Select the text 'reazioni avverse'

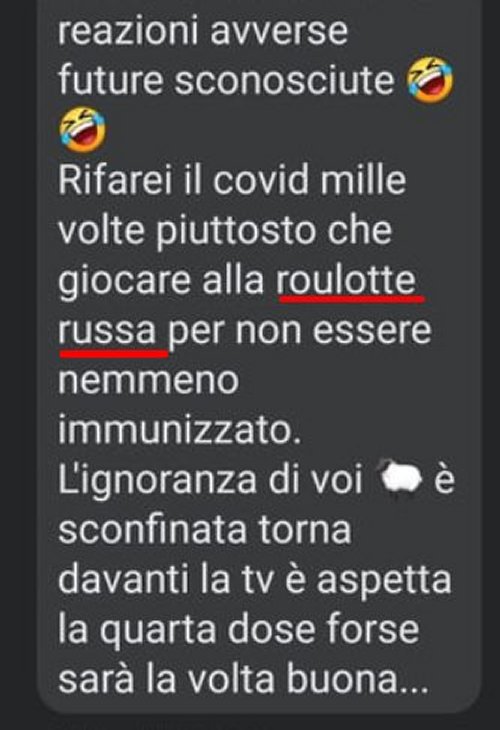(203, 30)
